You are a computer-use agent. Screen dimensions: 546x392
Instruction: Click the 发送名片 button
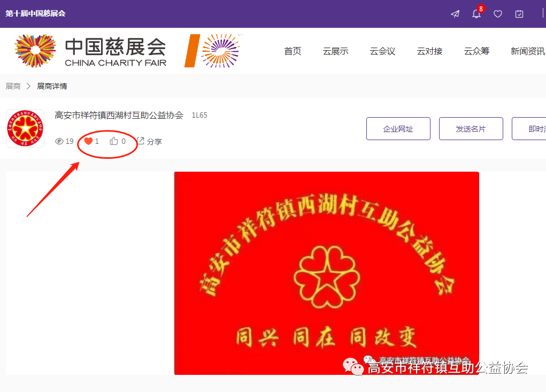(x=471, y=129)
